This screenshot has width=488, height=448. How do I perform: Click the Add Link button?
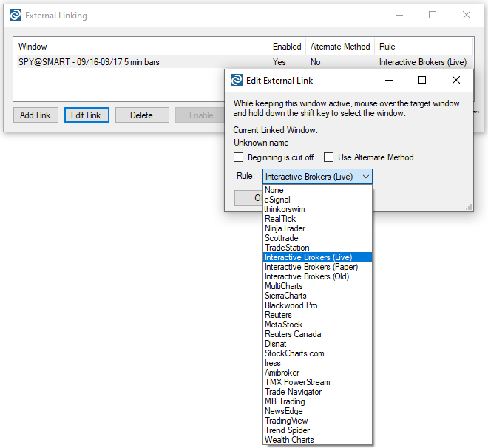click(x=35, y=115)
